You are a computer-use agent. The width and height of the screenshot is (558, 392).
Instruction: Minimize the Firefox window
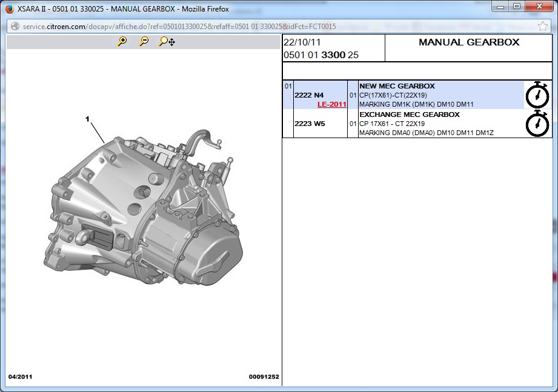(x=500, y=7)
